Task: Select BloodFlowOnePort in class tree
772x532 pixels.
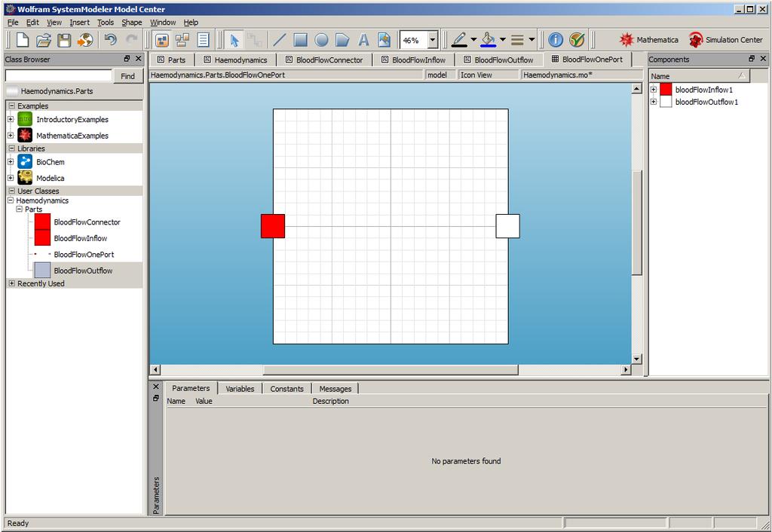Action: (x=84, y=255)
